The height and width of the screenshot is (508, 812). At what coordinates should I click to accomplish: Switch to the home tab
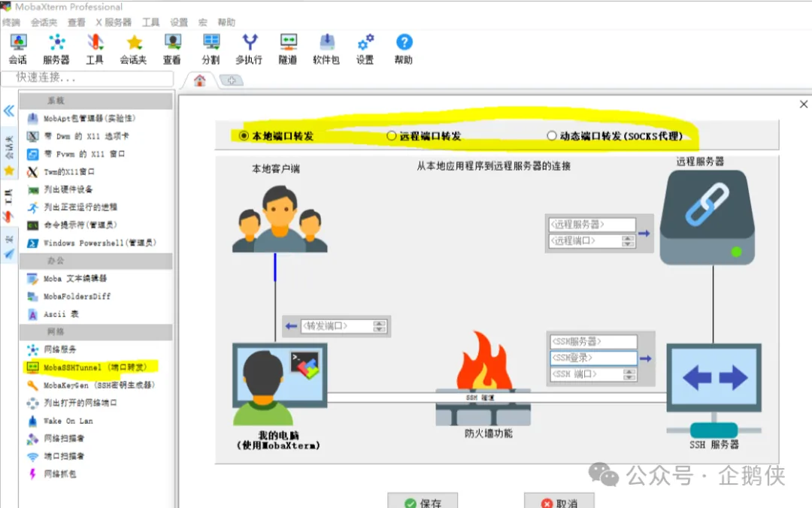(199, 80)
